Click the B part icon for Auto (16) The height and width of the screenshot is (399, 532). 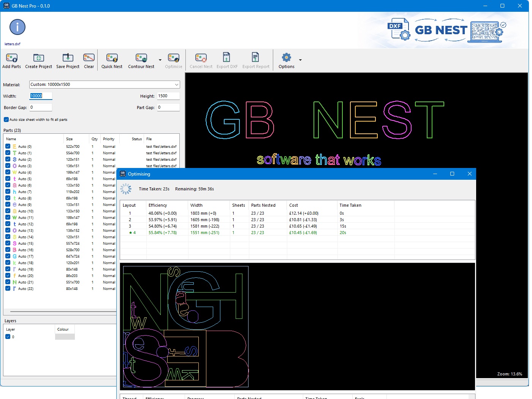[x=14, y=250]
